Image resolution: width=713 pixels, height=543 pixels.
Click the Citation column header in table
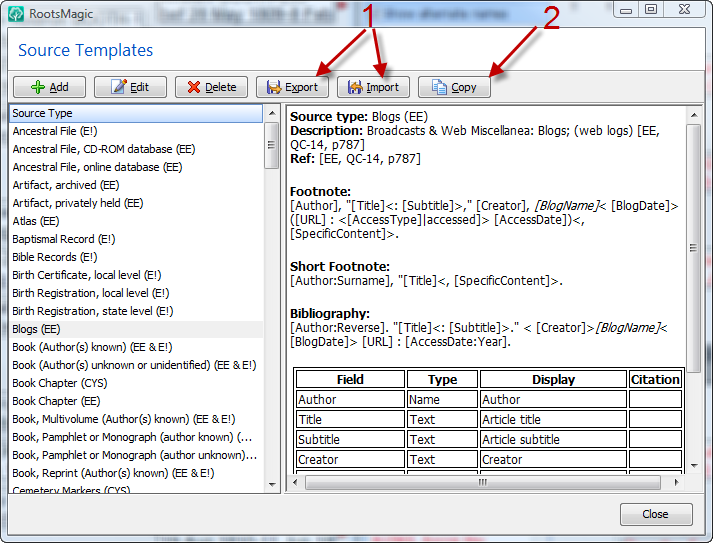tap(655, 379)
